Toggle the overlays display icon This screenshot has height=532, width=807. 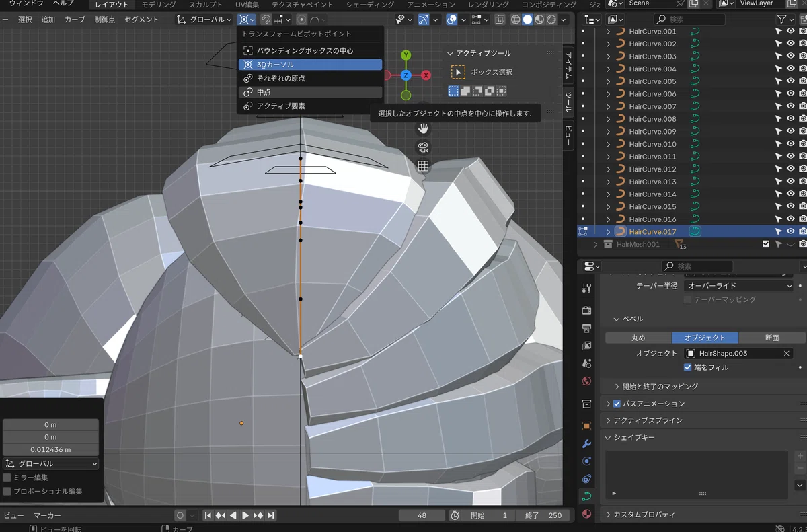pos(453,20)
